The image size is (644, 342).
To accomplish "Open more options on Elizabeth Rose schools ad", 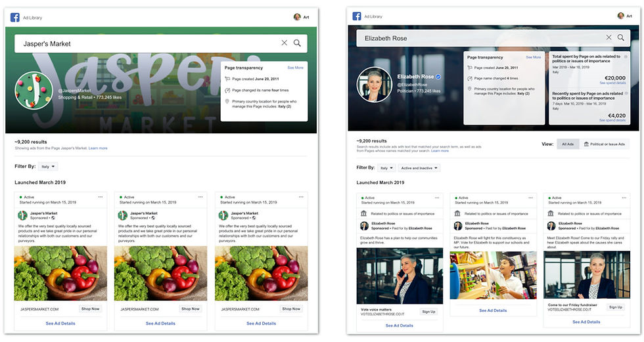I will (531, 198).
